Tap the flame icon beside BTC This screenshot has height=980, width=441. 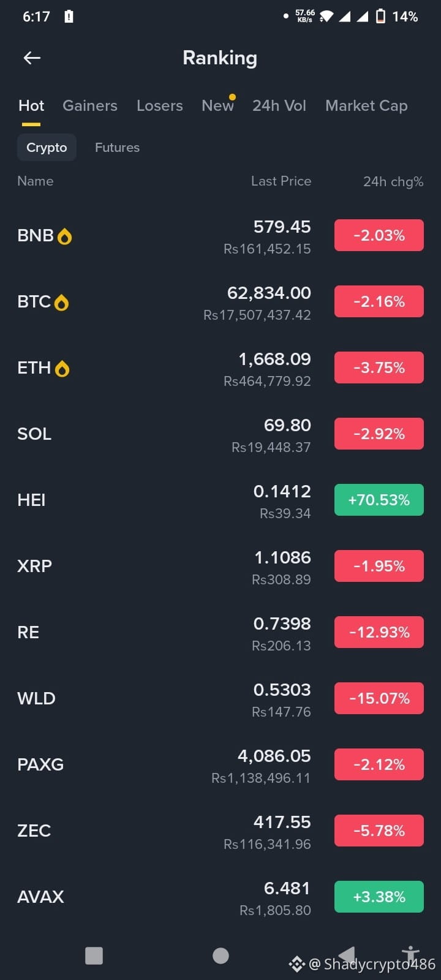pos(62,303)
